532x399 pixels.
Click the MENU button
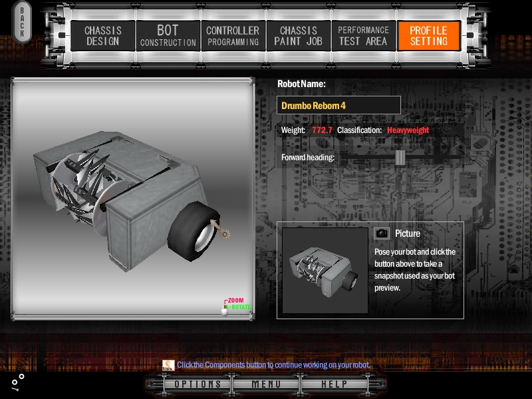[266, 384]
